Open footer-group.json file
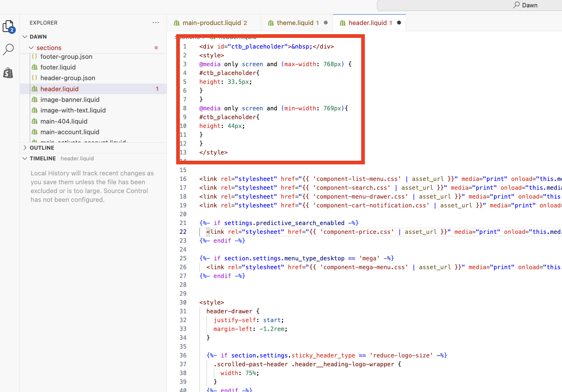Image resolution: width=562 pixels, height=392 pixels. pos(66,57)
